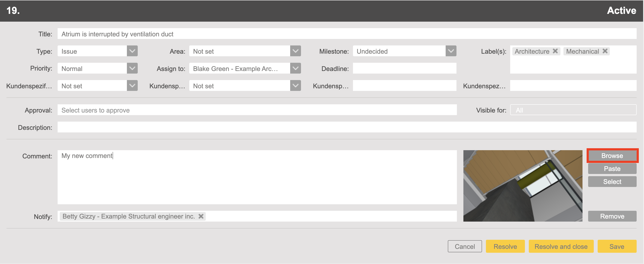The width and height of the screenshot is (644, 264).
Task: Remove Betty Gizzy from Notify list
Action: tap(201, 216)
